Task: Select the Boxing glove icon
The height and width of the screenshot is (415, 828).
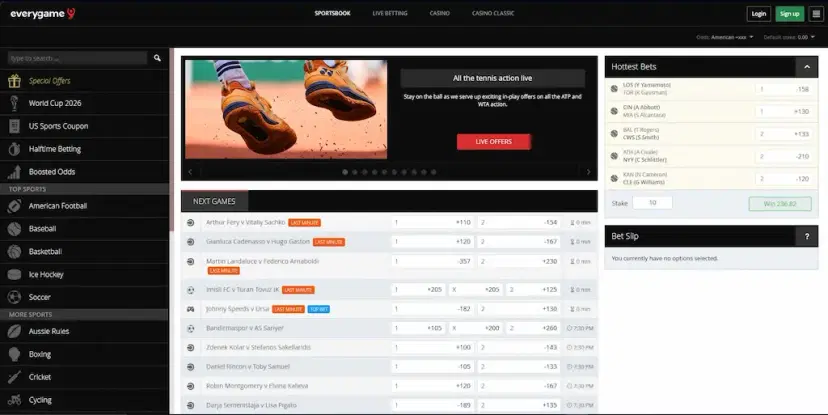Action: click(14, 354)
